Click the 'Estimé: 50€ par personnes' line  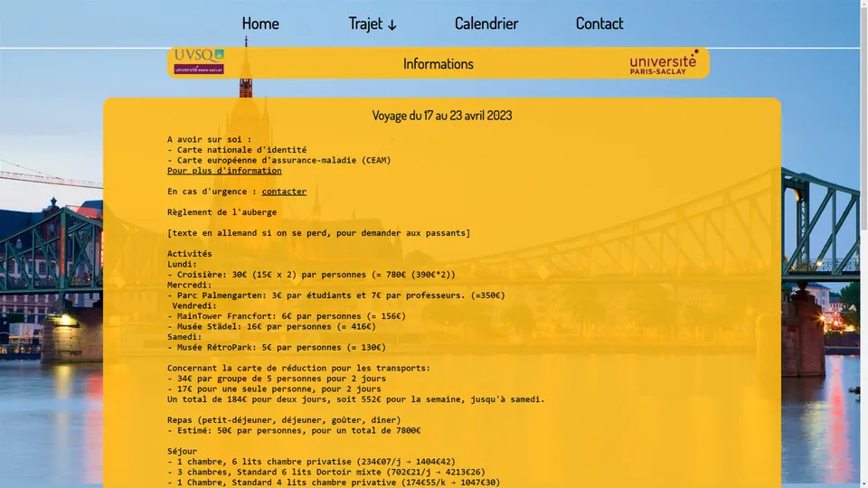(294, 430)
